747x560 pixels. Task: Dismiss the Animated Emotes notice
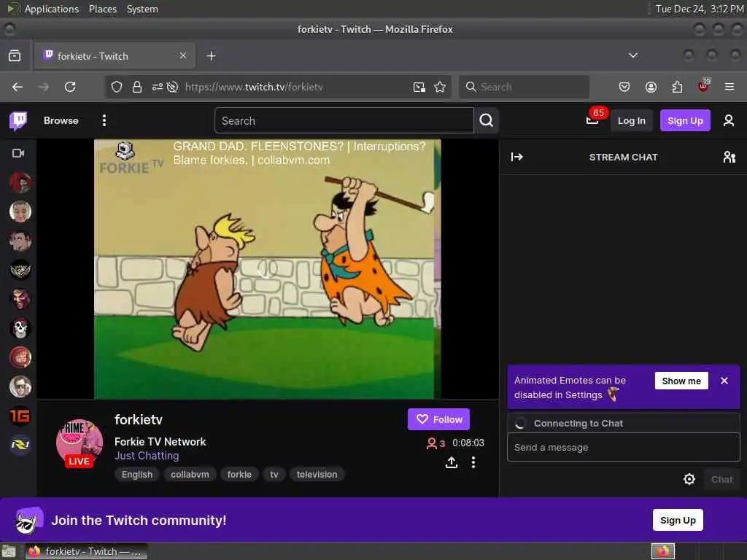(724, 381)
